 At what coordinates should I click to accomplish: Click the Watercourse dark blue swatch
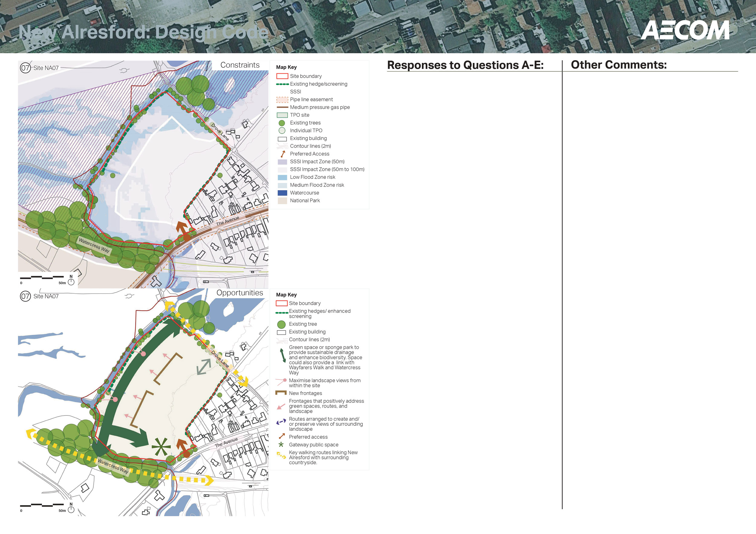282,193
